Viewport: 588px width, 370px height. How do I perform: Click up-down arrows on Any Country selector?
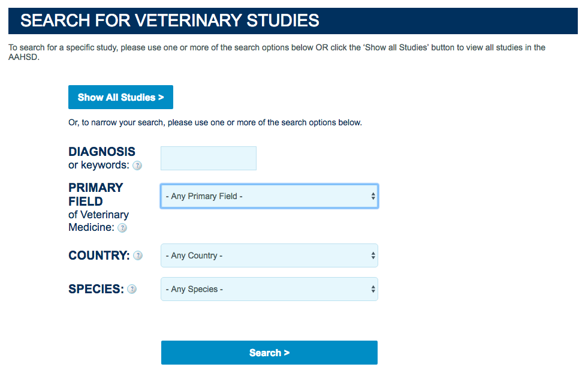(x=373, y=255)
